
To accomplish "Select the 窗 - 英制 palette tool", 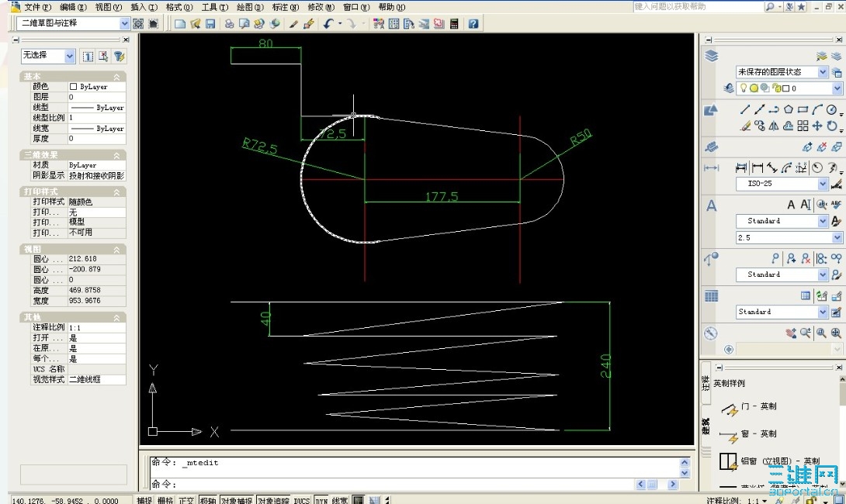I will tap(750, 435).
